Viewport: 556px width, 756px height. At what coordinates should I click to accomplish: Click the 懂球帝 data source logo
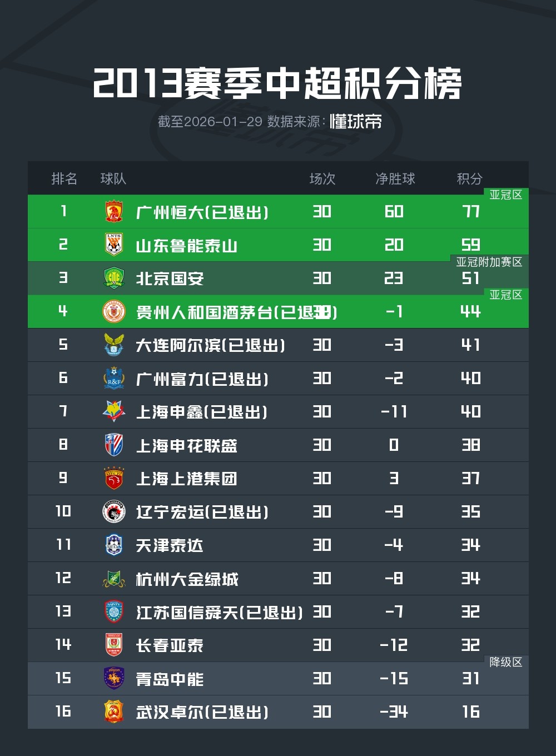356,122
